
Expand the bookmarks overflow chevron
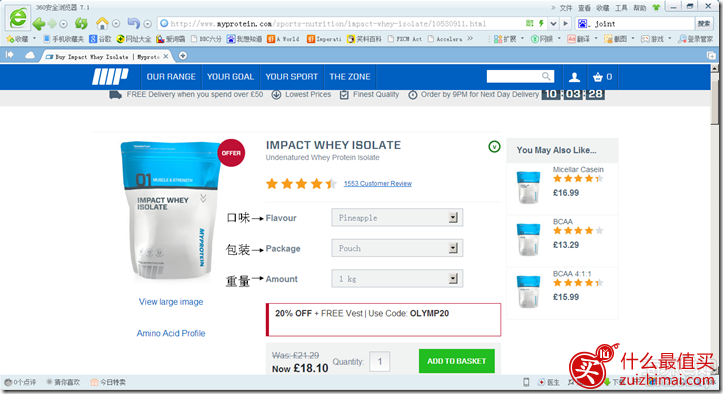click(470, 39)
